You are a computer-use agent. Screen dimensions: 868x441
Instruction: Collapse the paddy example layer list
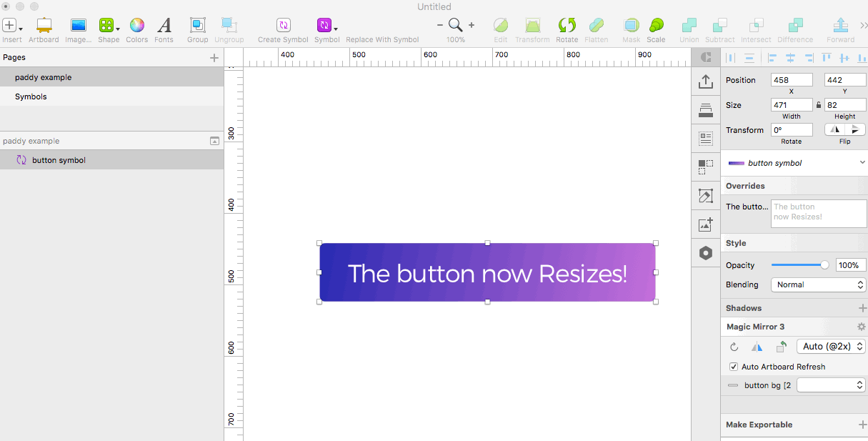click(214, 142)
